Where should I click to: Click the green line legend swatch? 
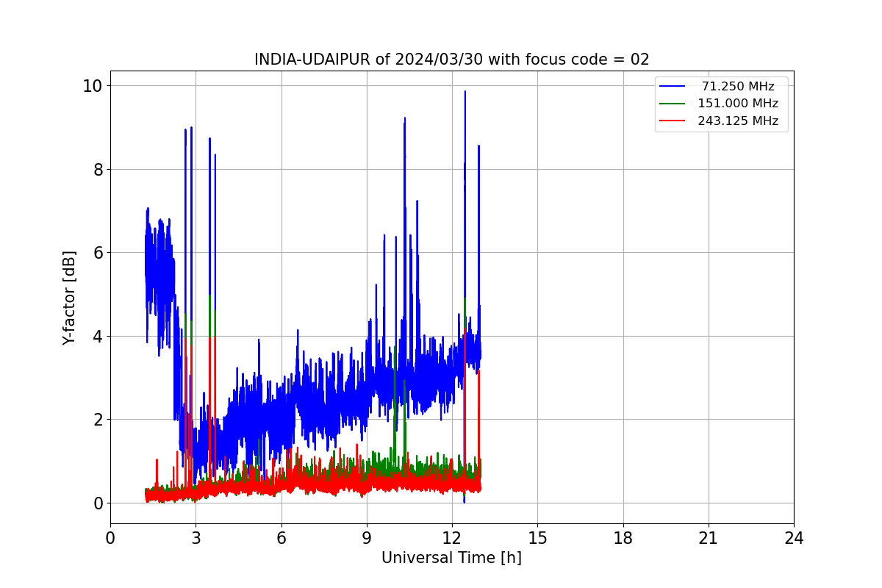pyautogui.click(x=673, y=104)
